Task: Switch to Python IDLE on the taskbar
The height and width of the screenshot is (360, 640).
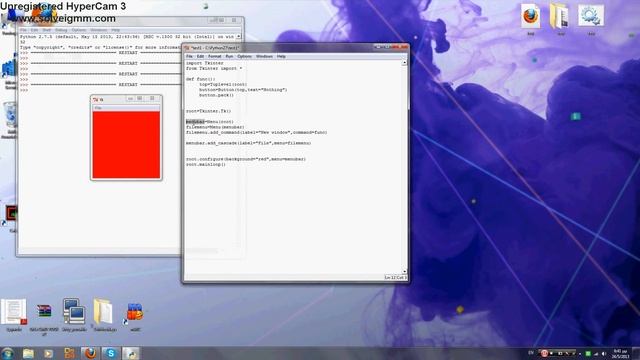Action: (x=131, y=353)
